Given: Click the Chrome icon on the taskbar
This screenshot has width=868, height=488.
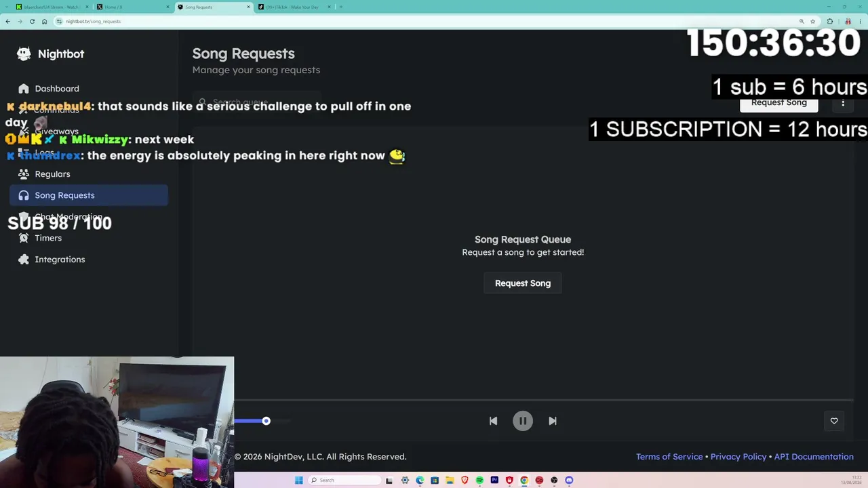Looking at the screenshot, I should click(x=524, y=481).
